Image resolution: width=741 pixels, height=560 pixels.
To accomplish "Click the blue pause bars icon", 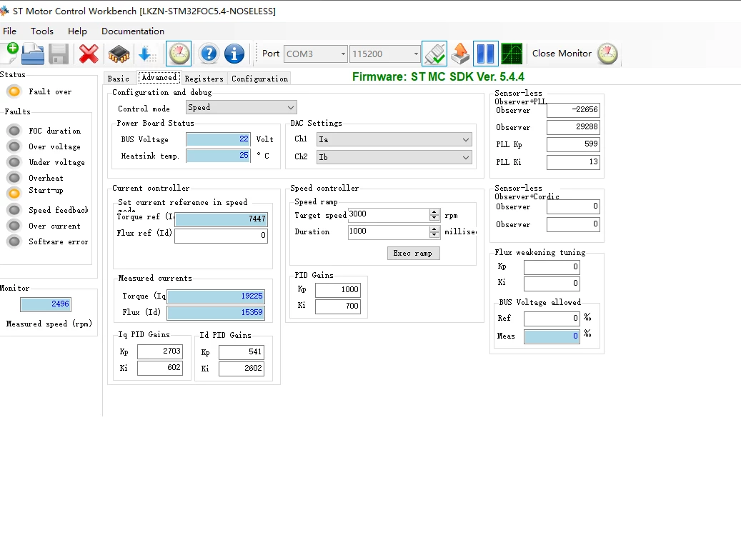I will point(486,54).
